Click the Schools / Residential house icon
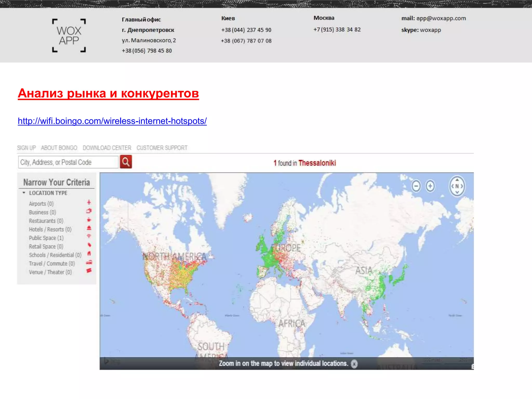 (89, 253)
